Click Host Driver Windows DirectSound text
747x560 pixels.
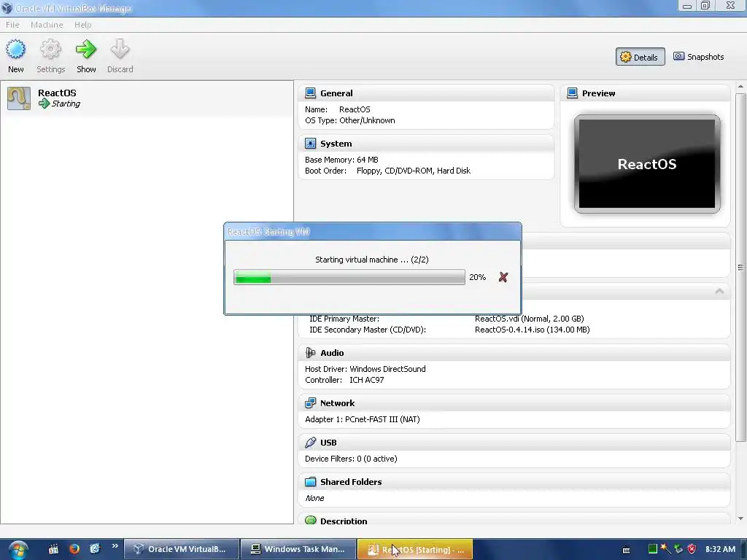(365, 368)
